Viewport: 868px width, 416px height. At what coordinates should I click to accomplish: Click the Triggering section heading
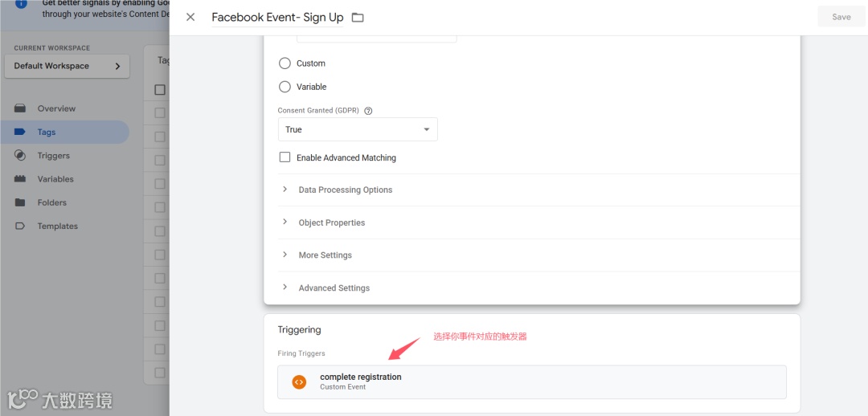point(300,330)
